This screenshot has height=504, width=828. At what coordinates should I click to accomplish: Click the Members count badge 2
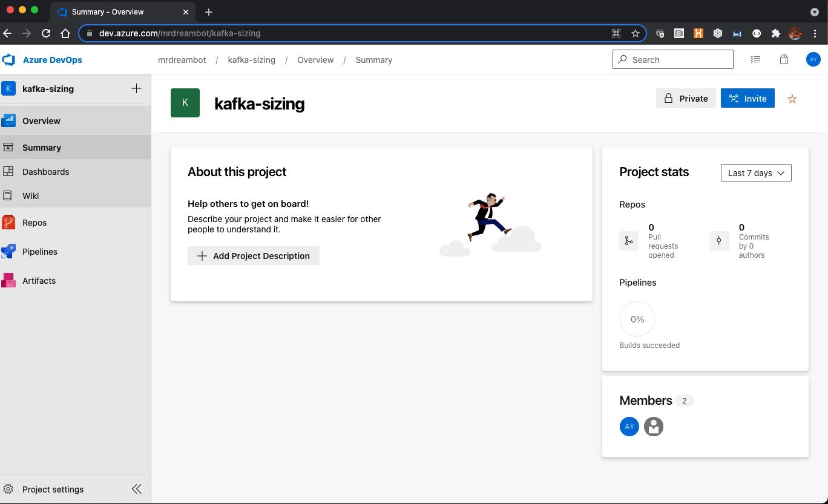pyautogui.click(x=685, y=401)
